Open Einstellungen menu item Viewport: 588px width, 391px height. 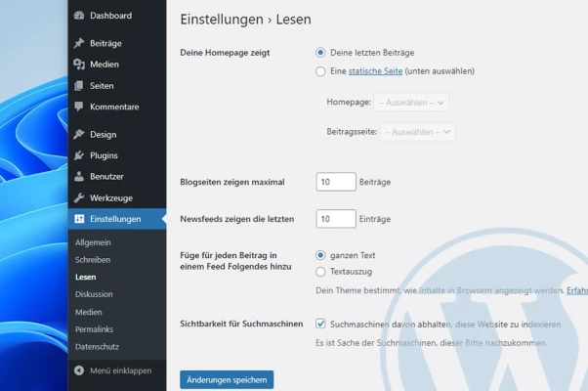[x=117, y=219]
